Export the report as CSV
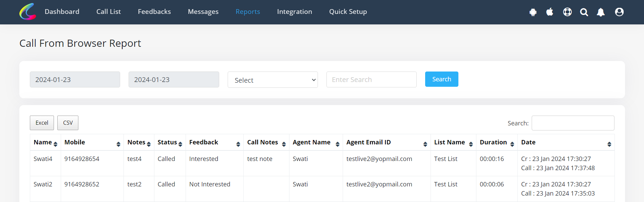The width and height of the screenshot is (644, 202). tap(68, 123)
